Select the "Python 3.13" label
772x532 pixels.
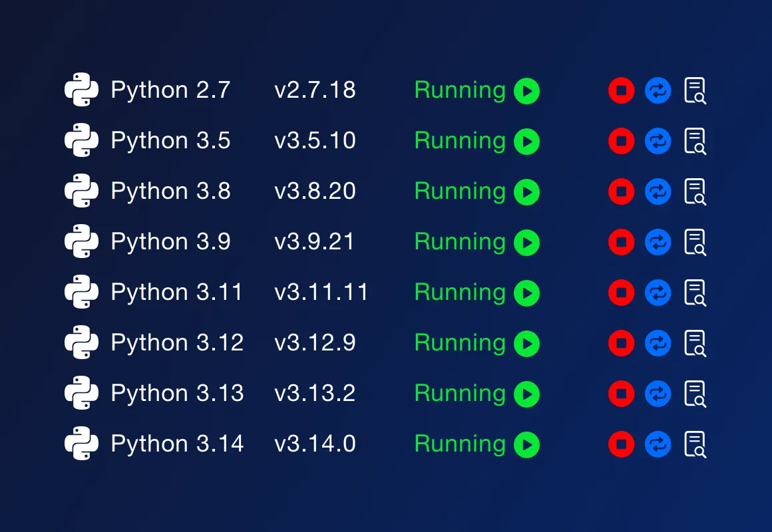[177, 394]
